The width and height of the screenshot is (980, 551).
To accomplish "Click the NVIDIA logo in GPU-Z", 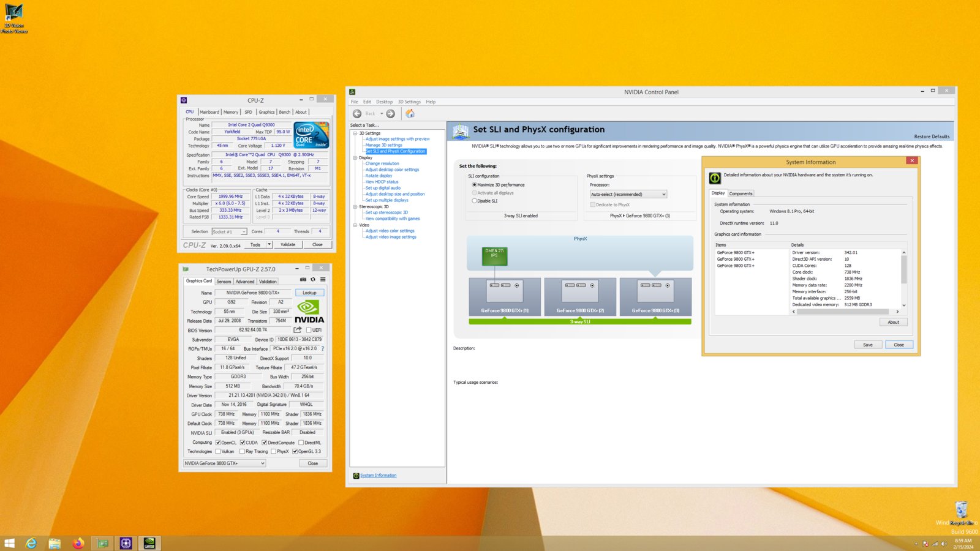I will [309, 312].
